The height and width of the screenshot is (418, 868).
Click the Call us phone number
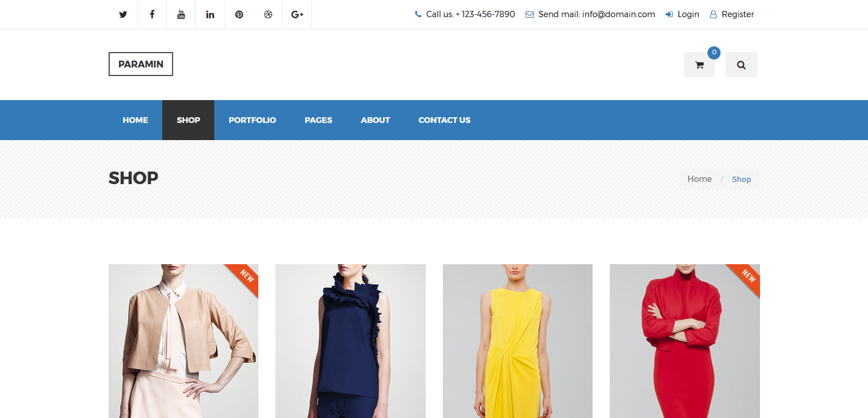[465, 14]
